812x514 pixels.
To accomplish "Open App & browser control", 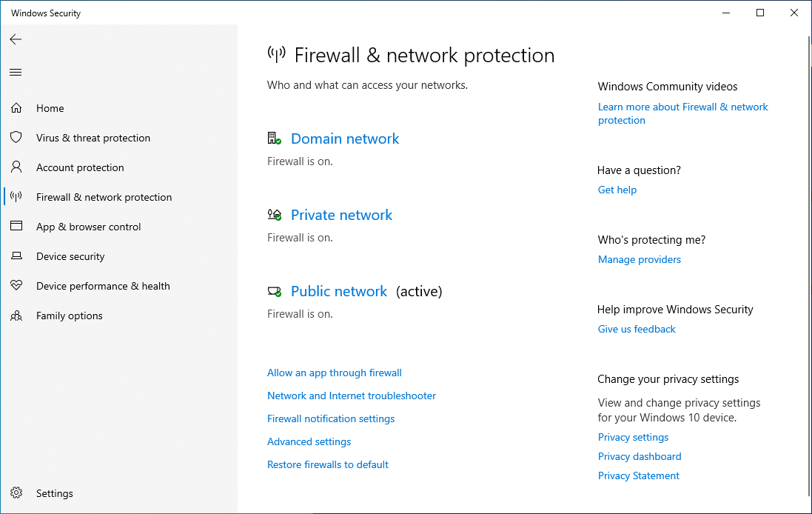I will 90,226.
